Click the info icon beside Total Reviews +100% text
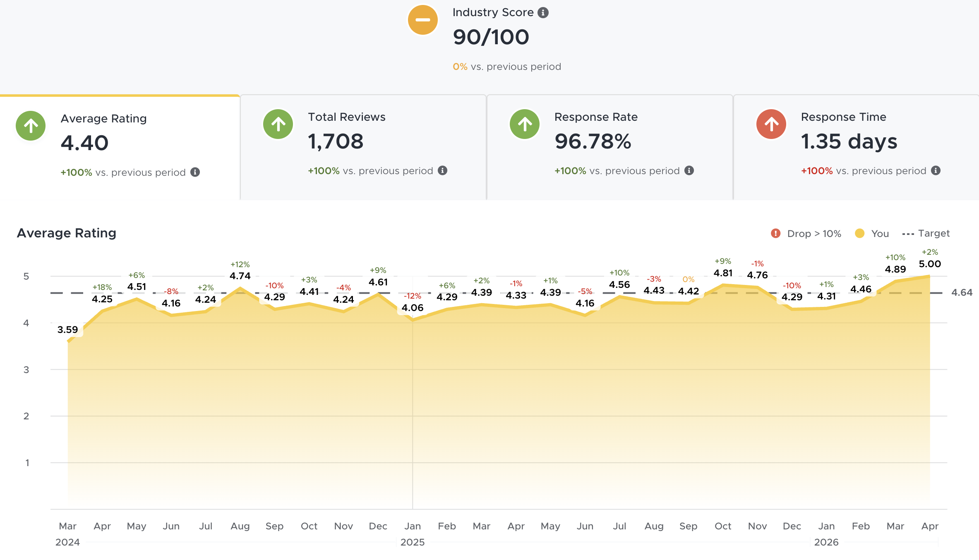The image size is (979, 560). point(442,170)
